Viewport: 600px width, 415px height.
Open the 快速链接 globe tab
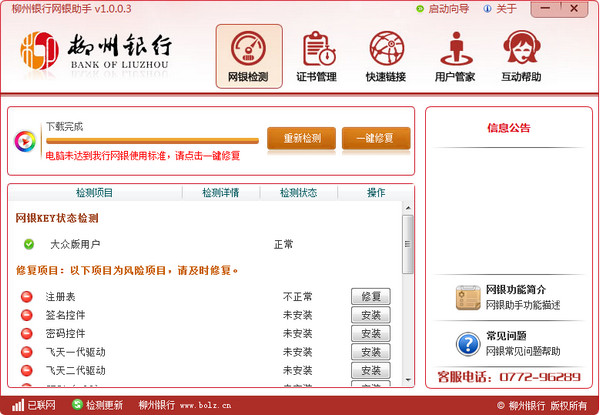(386, 56)
